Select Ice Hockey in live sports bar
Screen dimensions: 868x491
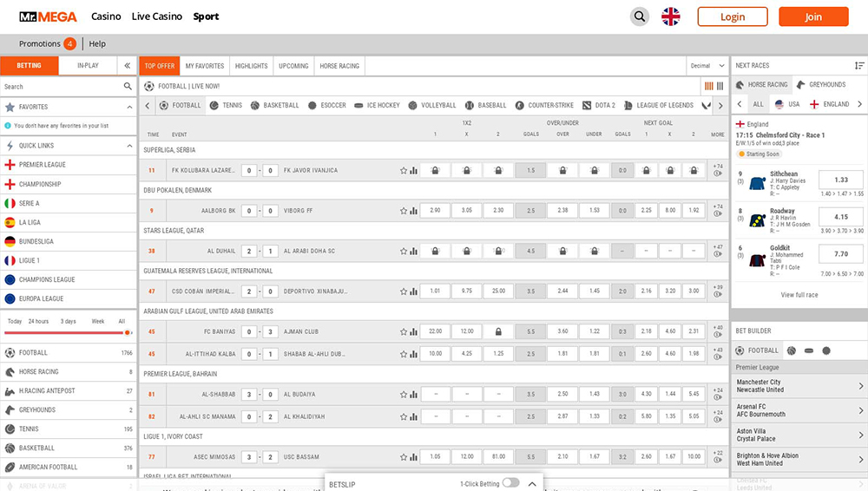377,105
